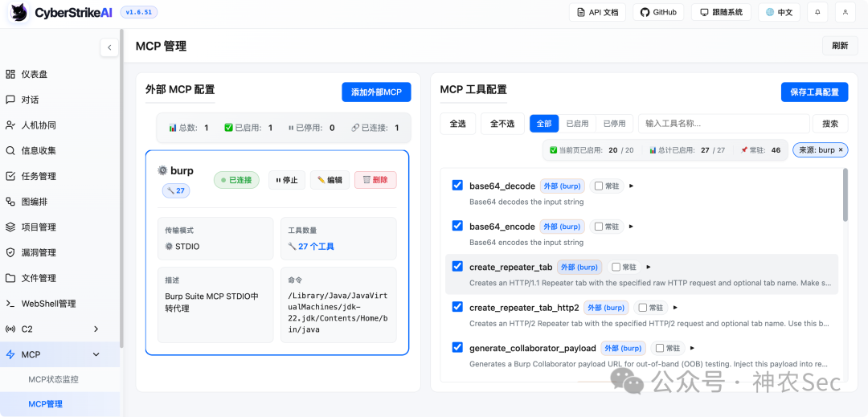The image size is (868, 417).
Task: Uncheck the base64_encode tool checkbox
Action: [457, 226]
